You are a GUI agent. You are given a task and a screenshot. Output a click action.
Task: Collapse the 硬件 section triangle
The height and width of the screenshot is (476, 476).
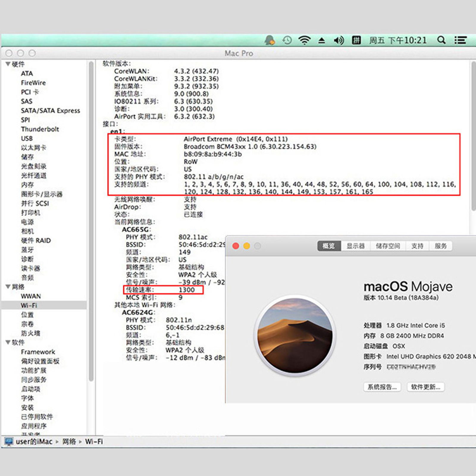coord(8,64)
